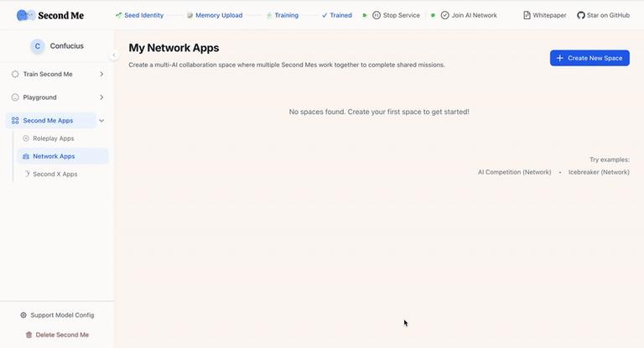Click the Second Me logo icon

25,15
